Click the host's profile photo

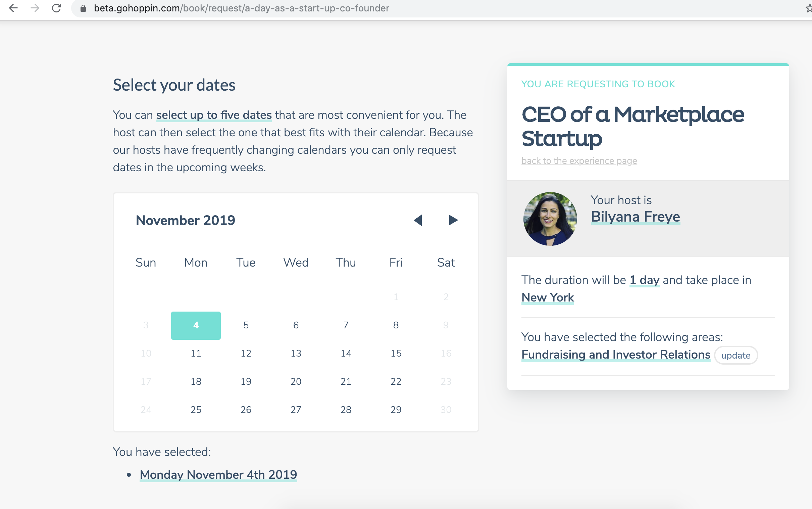550,219
